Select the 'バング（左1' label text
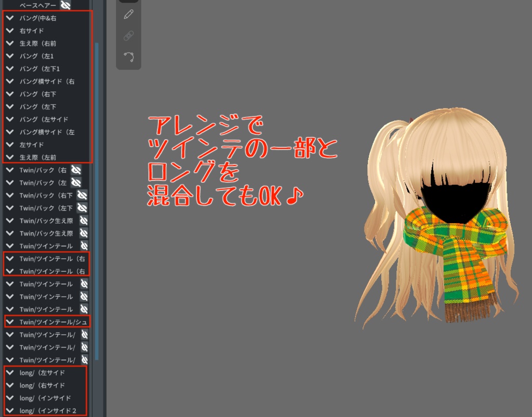532x417 pixels. tap(36, 56)
